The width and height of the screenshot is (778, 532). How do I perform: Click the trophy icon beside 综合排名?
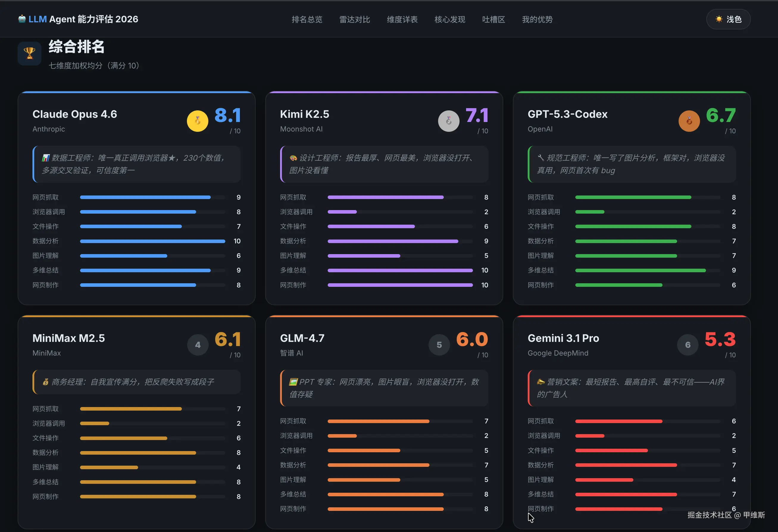click(29, 53)
